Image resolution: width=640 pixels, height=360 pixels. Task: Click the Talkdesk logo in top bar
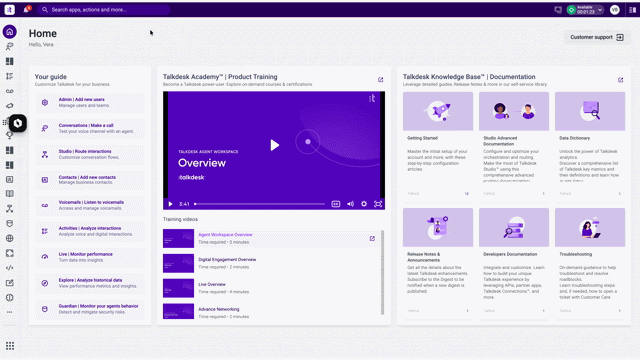point(9,9)
